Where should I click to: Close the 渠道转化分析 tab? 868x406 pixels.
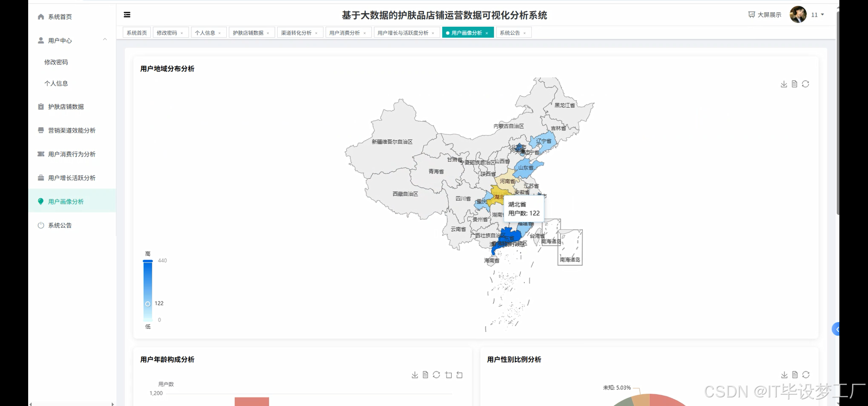tap(316, 33)
